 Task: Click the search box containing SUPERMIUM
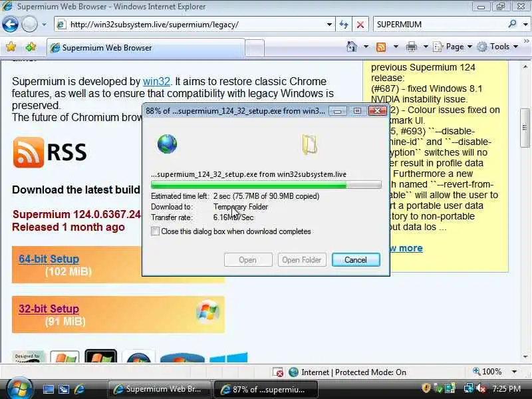(x=440, y=25)
